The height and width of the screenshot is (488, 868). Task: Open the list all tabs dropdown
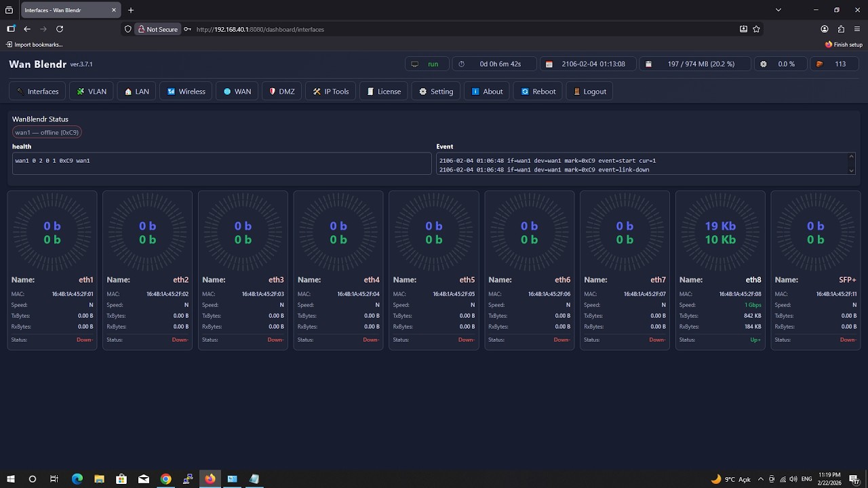click(x=778, y=10)
